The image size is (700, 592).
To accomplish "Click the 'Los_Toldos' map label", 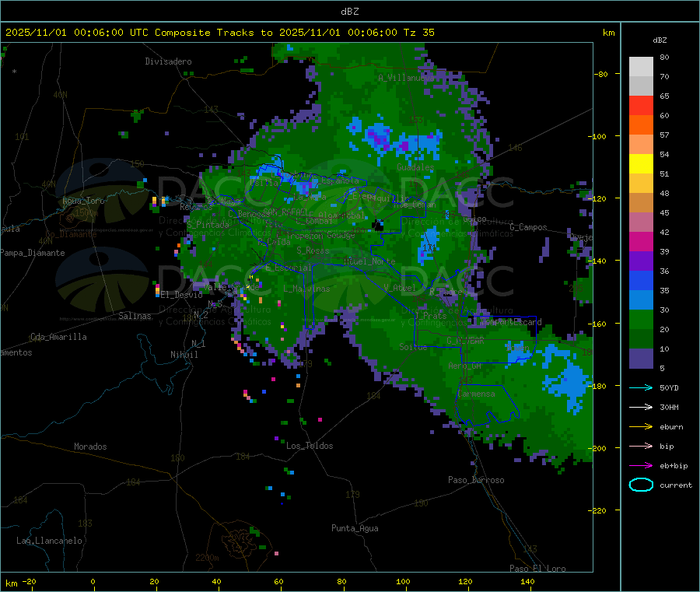I will click(310, 446).
